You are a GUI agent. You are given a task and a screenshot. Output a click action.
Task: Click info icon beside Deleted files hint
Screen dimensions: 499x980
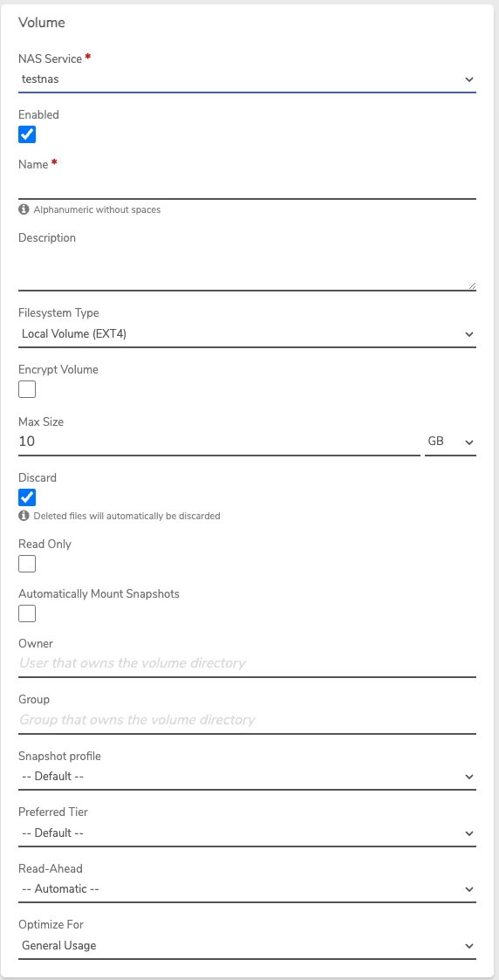[x=24, y=516]
